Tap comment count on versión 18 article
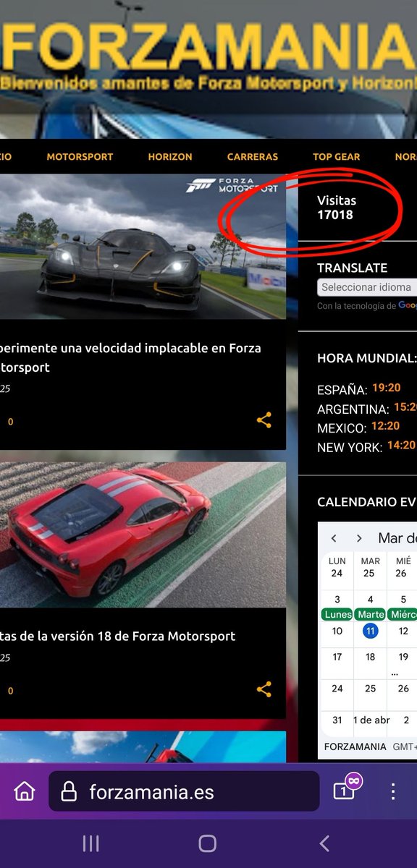Viewport: 417px width, 868px height. pyautogui.click(x=10, y=691)
